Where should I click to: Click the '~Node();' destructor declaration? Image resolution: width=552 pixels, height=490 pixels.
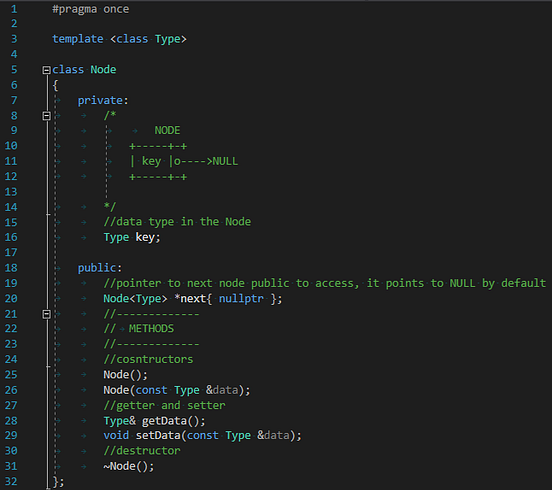click(128, 466)
